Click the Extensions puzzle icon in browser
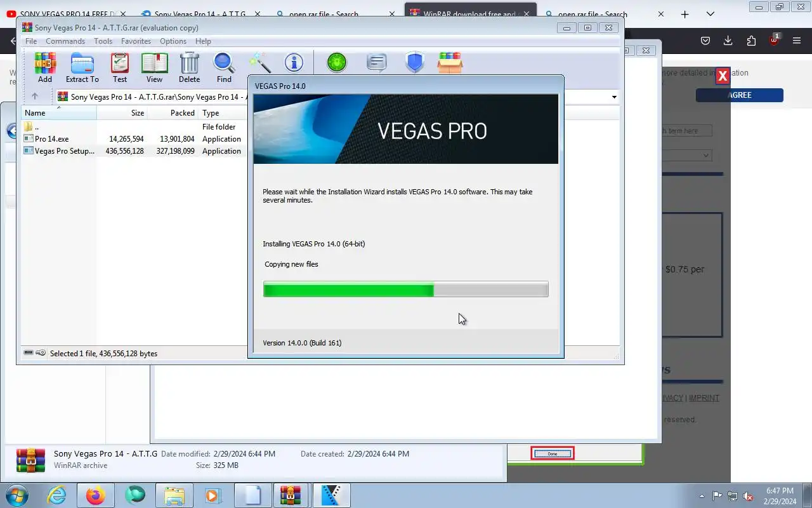The image size is (812, 508). 751,41
